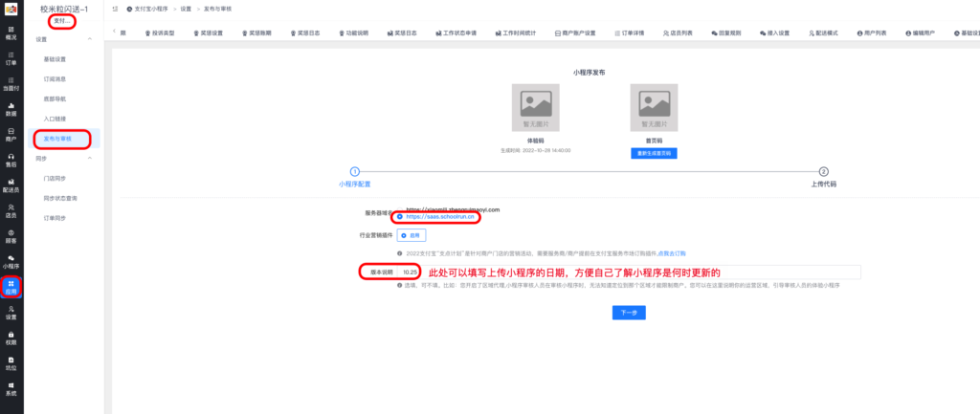The image size is (980, 414).
Task: Click the 重新生成首页码 button
Action: point(654,153)
